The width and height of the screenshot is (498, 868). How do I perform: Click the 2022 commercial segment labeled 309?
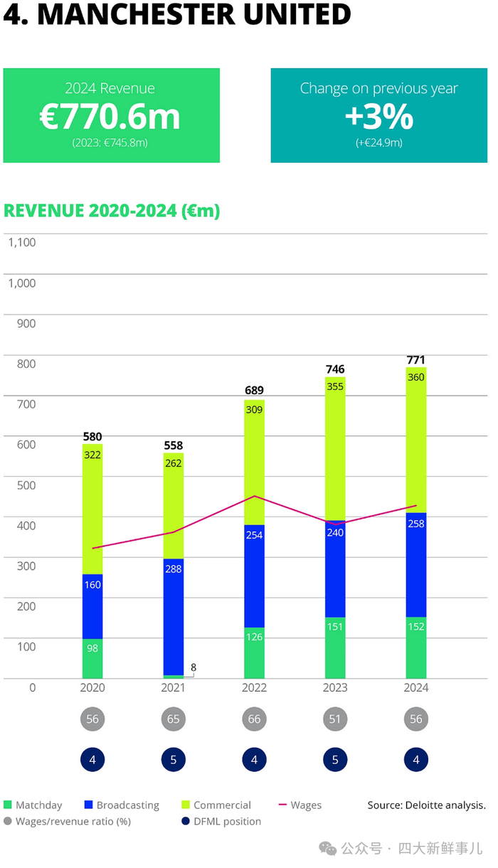tap(254, 462)
